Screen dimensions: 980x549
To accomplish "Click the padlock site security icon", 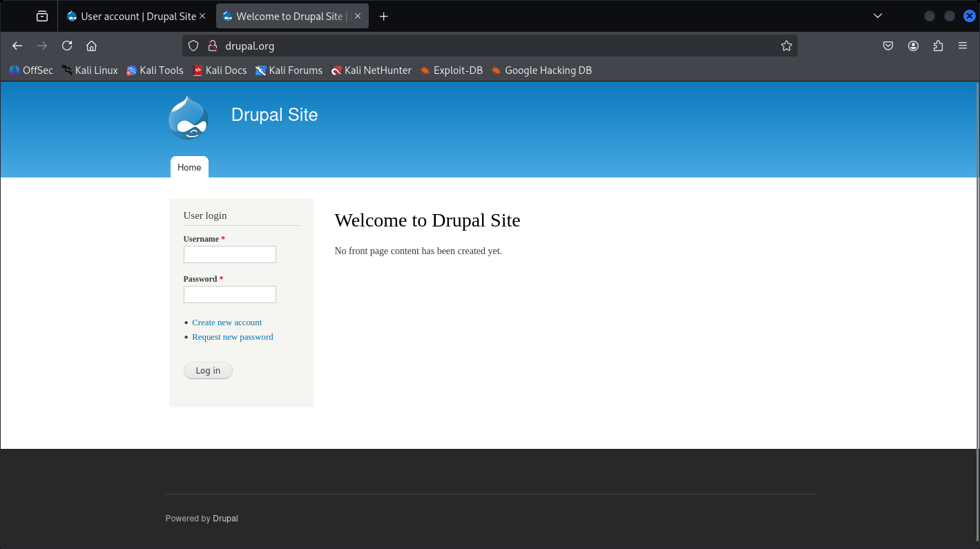I will [x=213, y=46].
